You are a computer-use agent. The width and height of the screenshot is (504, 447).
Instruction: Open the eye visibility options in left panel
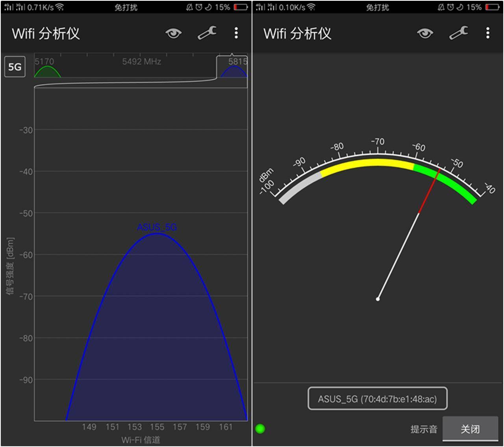click(x=172, y=33)
